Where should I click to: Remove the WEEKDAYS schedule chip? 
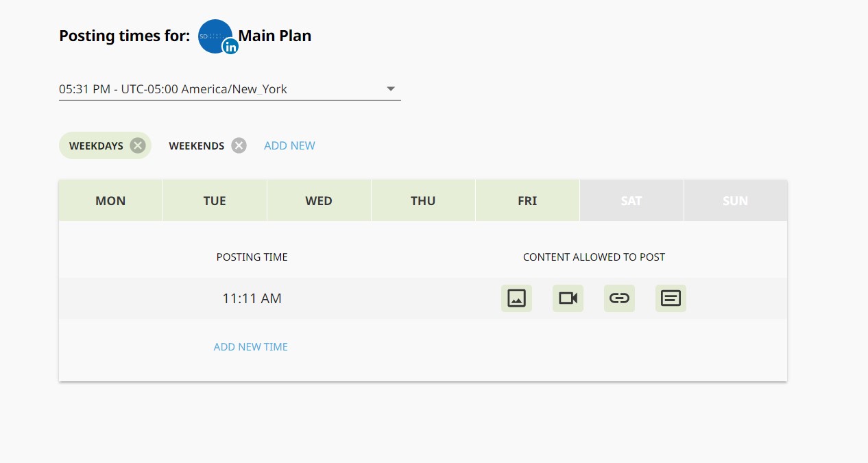138,145
